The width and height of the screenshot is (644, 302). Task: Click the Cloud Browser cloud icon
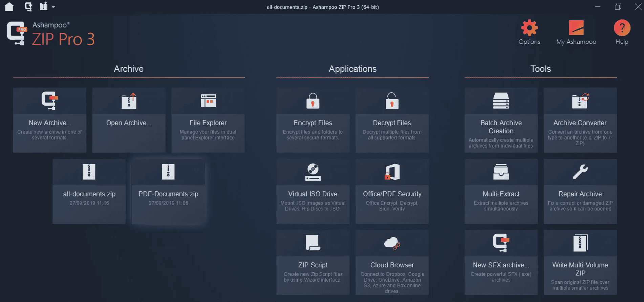click(392, 243)
